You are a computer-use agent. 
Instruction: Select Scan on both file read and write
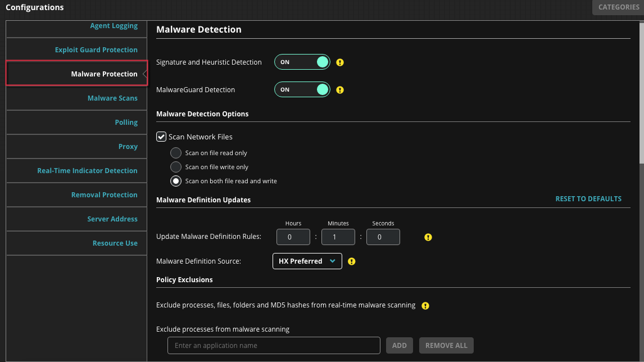(x=176, y=181)
